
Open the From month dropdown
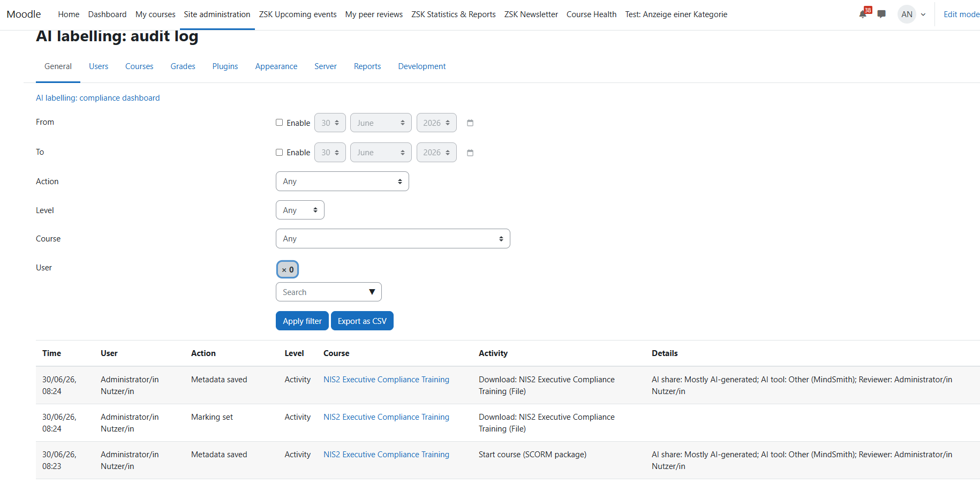tap(381, 123)
